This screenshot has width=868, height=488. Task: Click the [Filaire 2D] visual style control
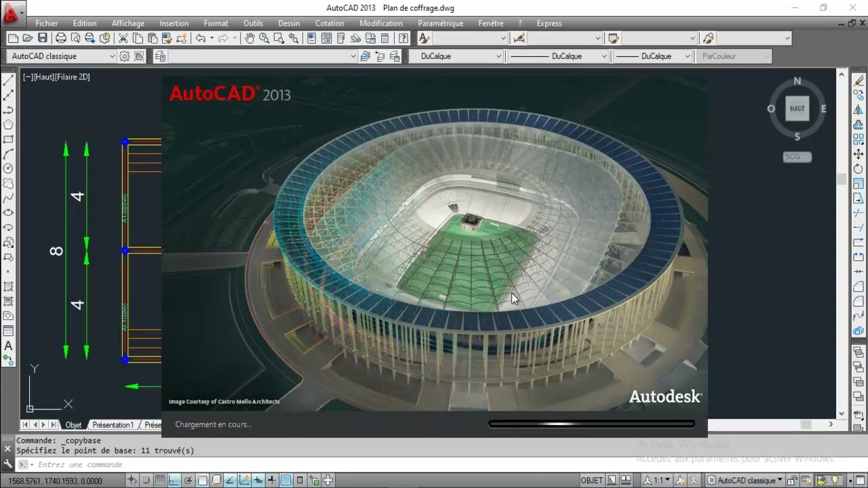(72, 77)
